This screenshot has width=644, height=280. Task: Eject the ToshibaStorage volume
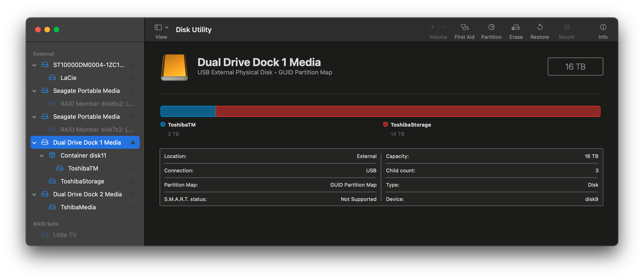[133, 181]
